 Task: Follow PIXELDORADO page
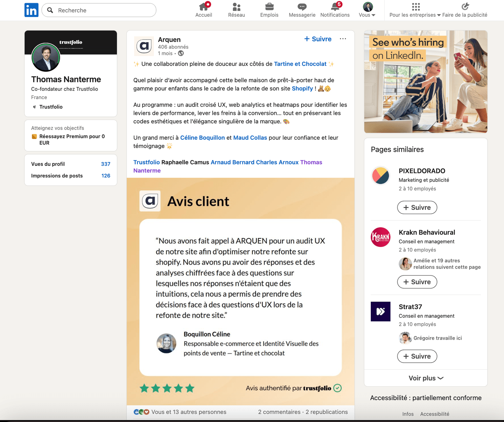tap(417, 208)
